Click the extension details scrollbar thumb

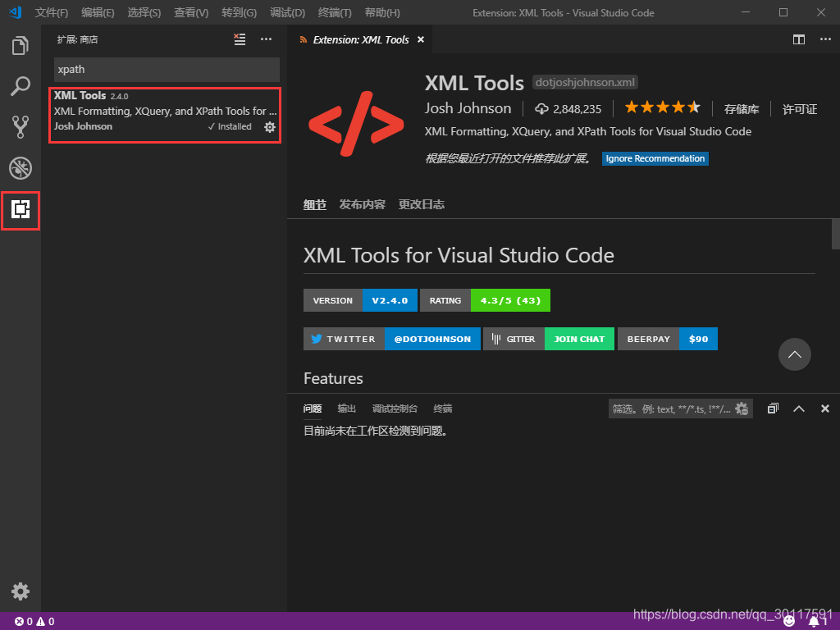pos(836,234)
